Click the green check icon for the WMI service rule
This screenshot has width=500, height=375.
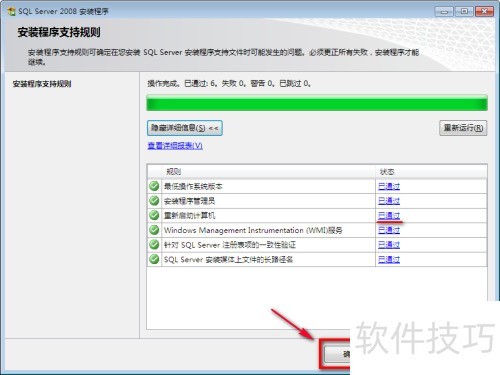(x=154, y=230)
